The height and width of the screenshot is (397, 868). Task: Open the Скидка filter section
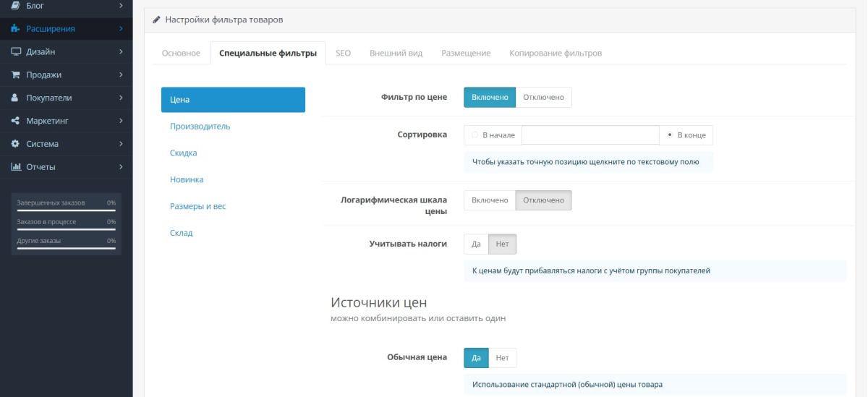[233, 153]
